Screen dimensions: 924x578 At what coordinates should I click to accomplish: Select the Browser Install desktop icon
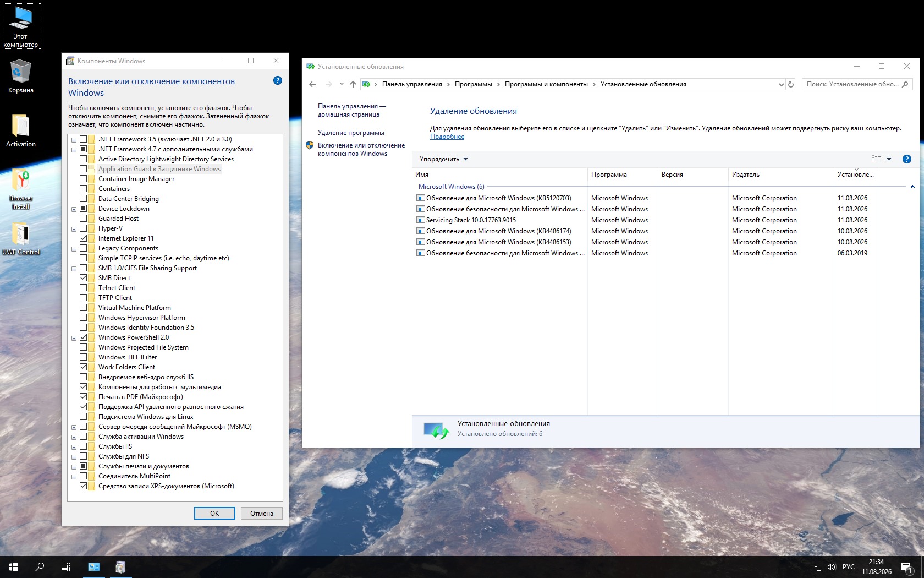[21, 189]
